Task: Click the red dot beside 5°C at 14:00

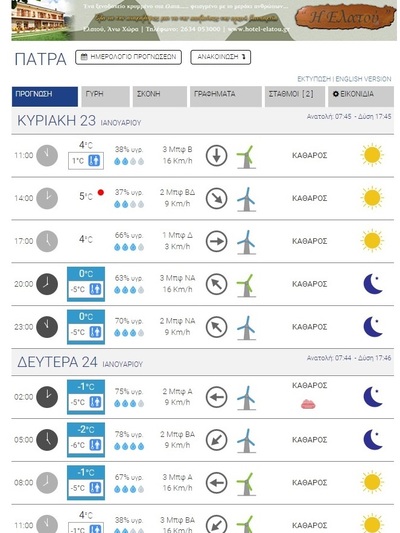Action: 101,192
